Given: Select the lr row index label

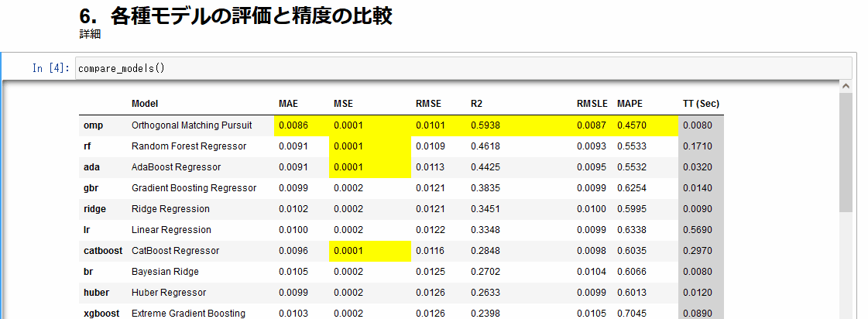Looking at the screenshot, I should click(x=87, y=230).
